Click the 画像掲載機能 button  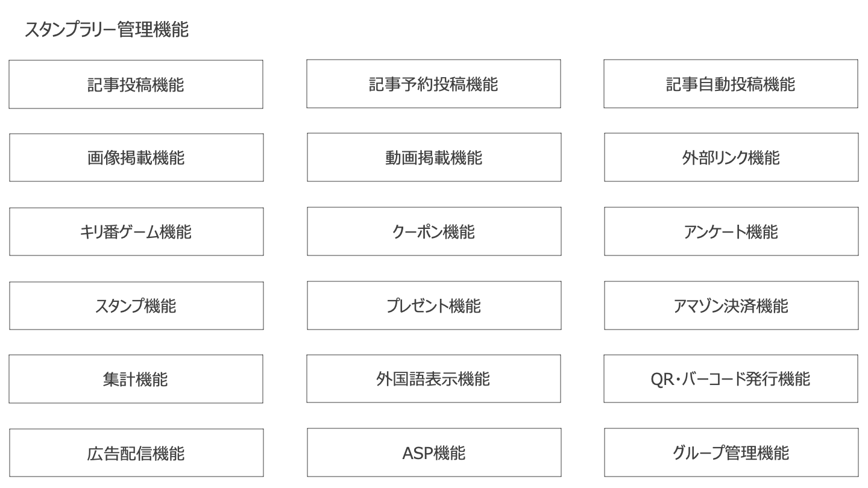pyautogui.click(x=136, y=158)
